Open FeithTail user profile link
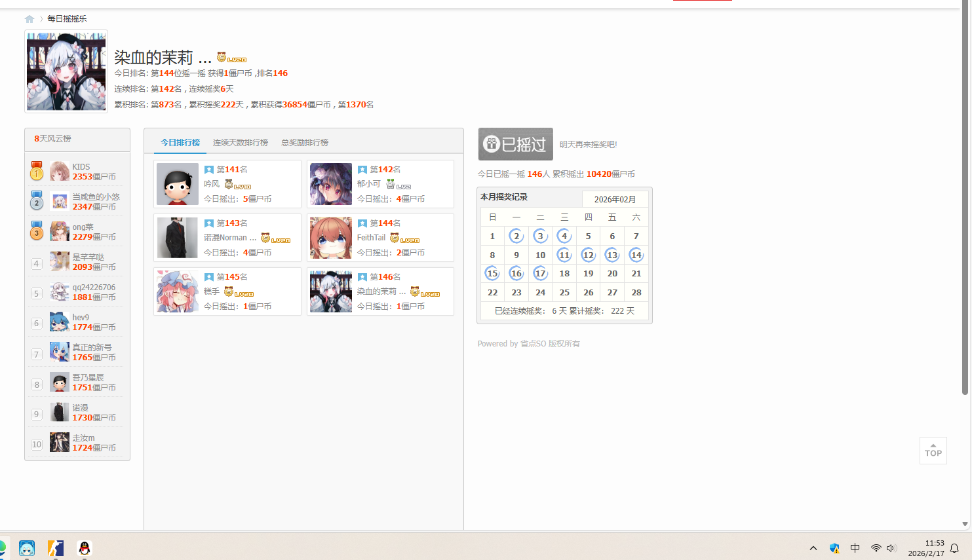The width and height of the screenshot is (972, 560). point(371,238)
